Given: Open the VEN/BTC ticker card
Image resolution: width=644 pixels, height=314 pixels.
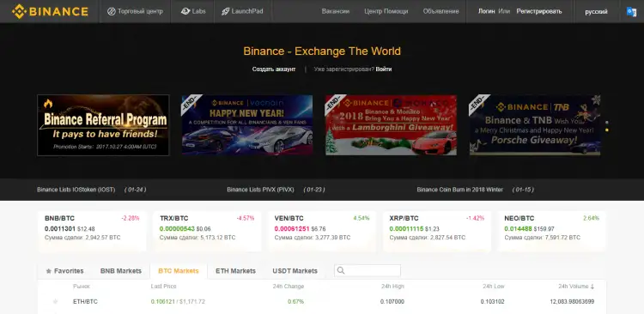Looking at the screenshot, I should point(322,231).
